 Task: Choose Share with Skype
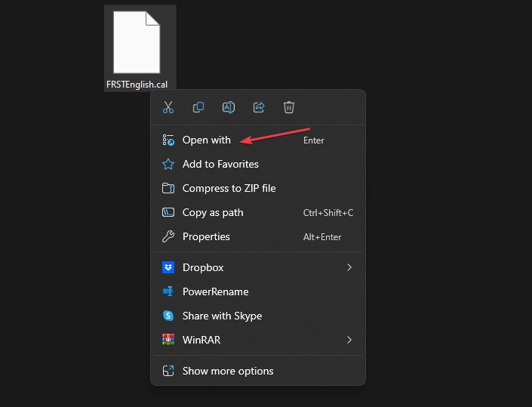coord(258,316)
